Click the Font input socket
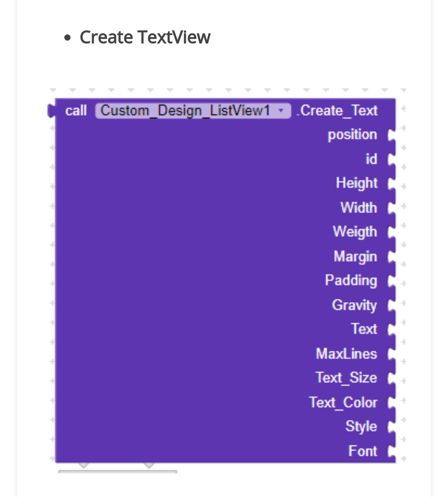 pyautogui.click(x=391, y=451)
